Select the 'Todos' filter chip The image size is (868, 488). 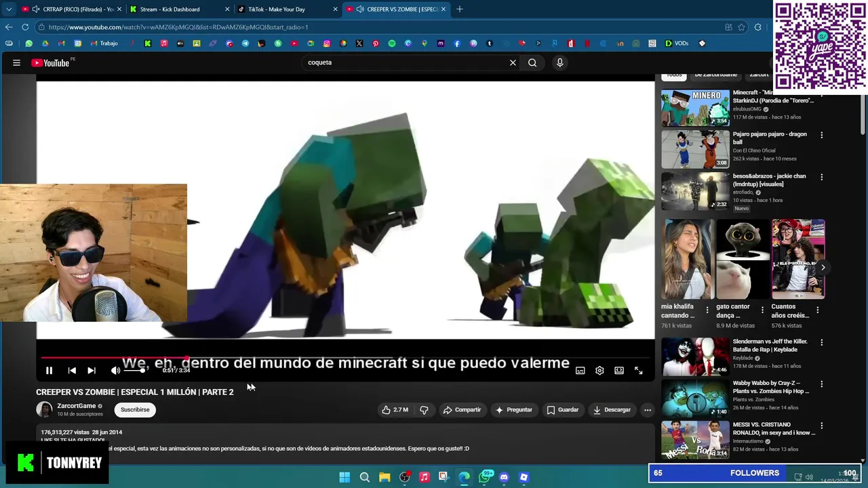coord(673,75)
